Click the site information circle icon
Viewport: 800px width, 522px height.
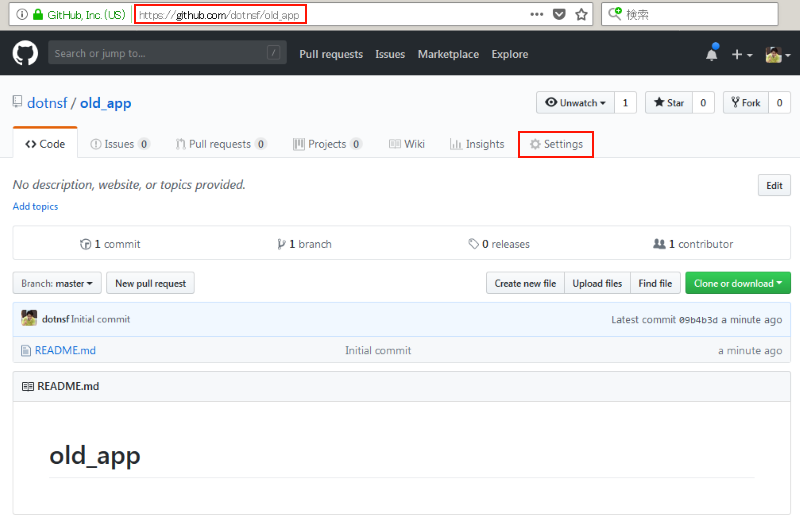[x=22, y=14]
